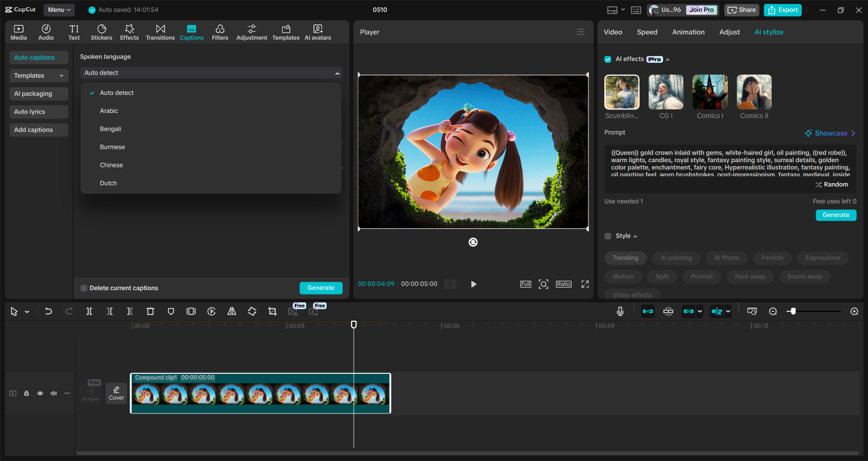Click the voiceover microphone icon
This screenshot has height=461, width=868.
tap(620, 311)
